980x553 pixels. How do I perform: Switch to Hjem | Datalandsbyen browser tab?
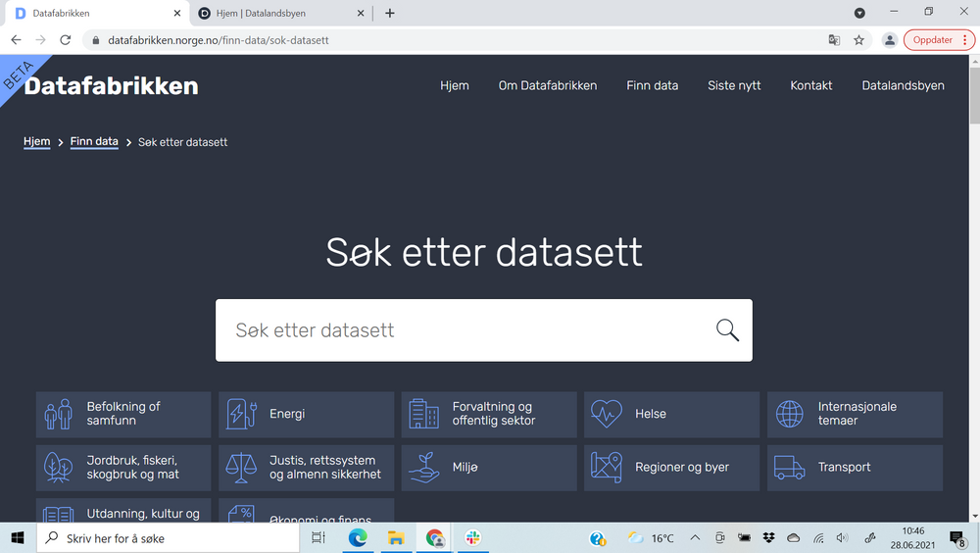coord(280,13)
